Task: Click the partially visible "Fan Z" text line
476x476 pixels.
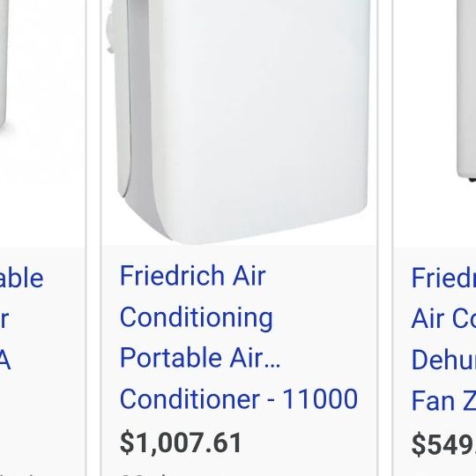Action: pos(443,400)
